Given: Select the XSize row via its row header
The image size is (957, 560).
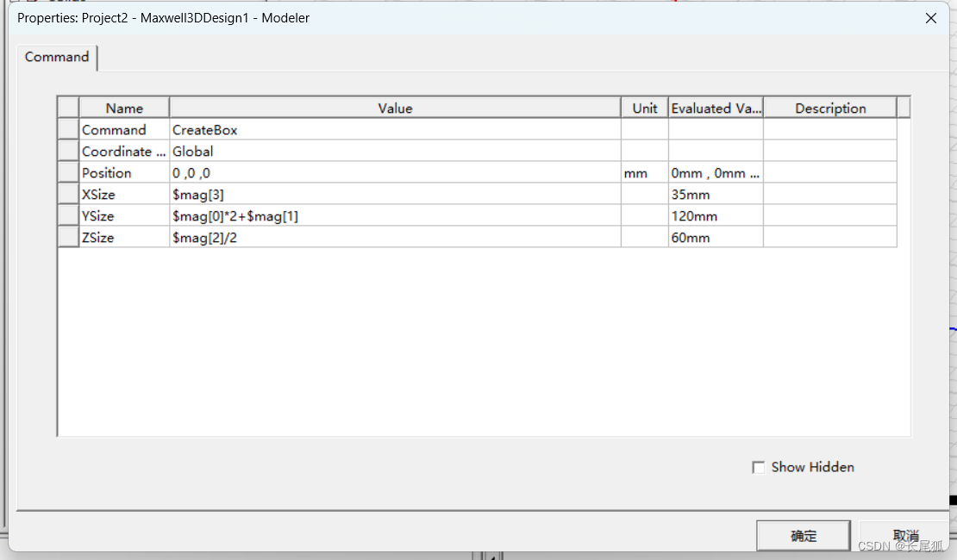Looking at the screenshot, I should pyautogui.click(x=68, y=195).
